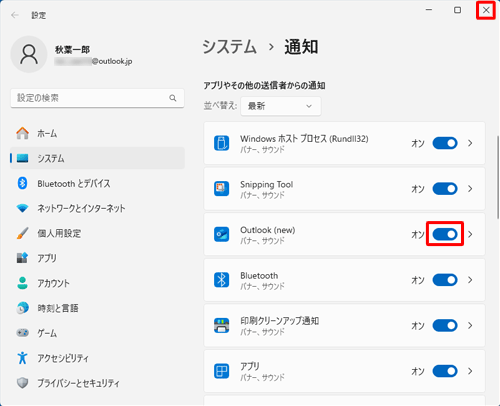
Task: Maximize the 設定 window
Action: pos(457,10)
